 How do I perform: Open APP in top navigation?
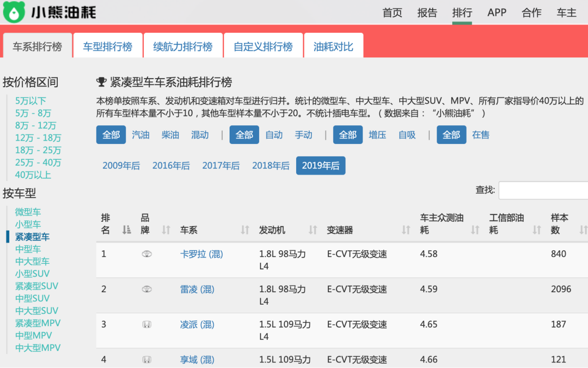pyautogui.click(x=497, y=13)
